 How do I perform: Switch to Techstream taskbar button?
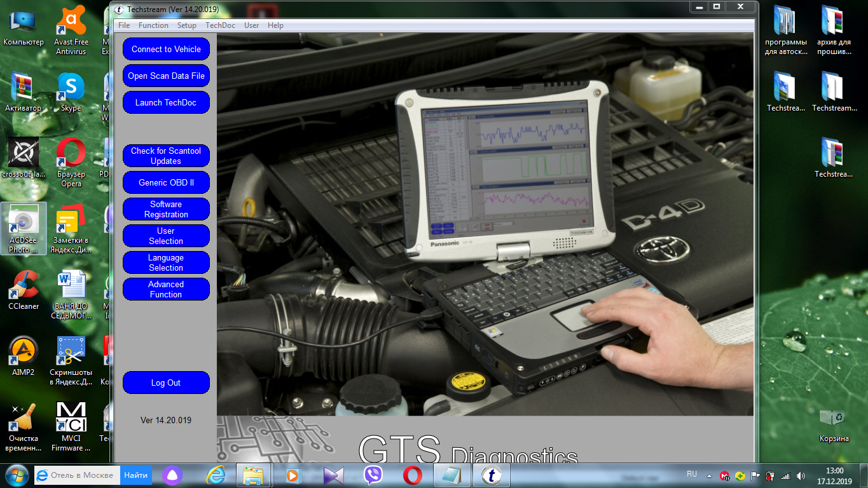492,475
